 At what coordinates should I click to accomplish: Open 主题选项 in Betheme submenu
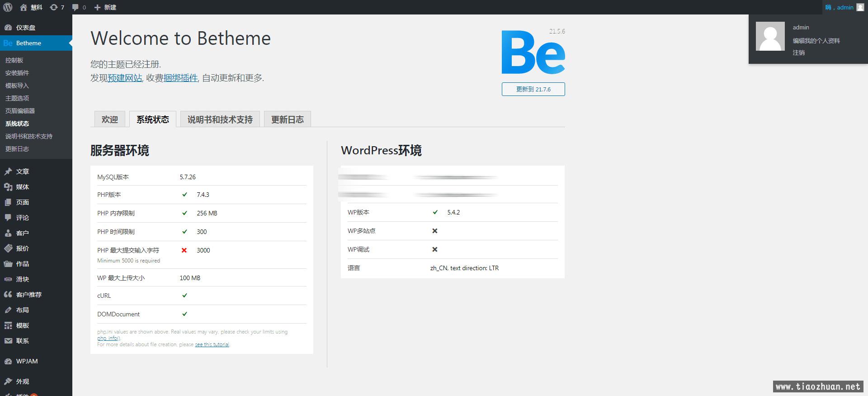pos(17,98)
